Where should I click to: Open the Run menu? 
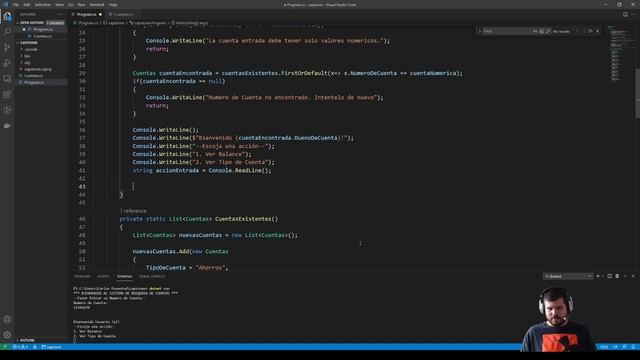81,4
